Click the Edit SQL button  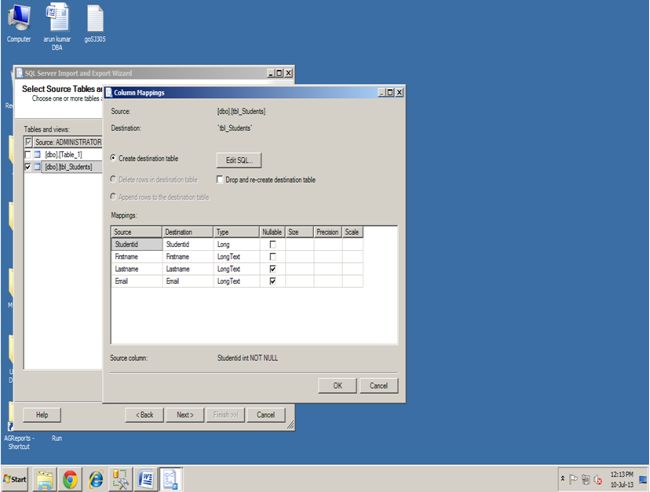click(239, 160)
